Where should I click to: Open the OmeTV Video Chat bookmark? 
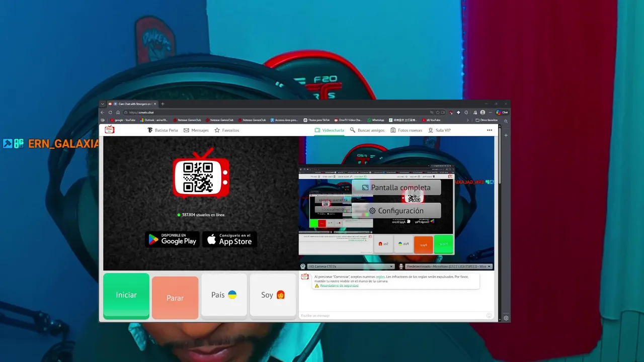click(x=348, y=120)
